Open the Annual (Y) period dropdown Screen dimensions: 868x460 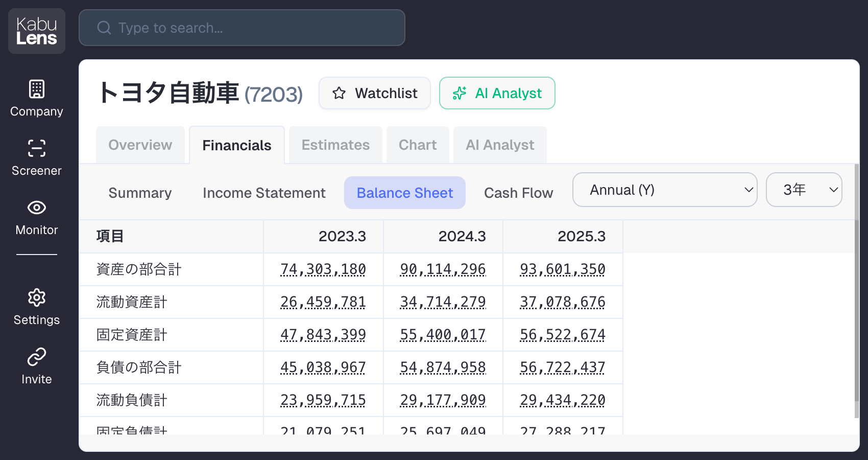click(664, 190)
